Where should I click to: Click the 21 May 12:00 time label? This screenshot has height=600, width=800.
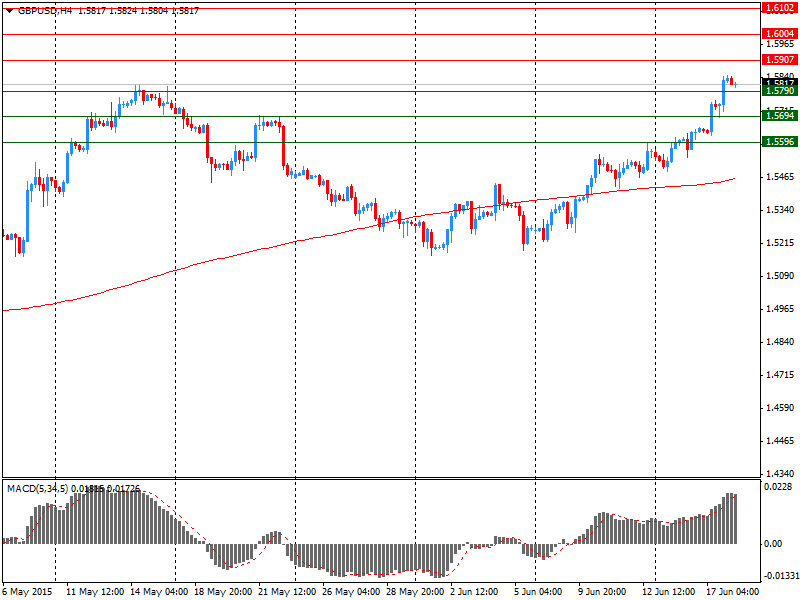coord(287,592)
